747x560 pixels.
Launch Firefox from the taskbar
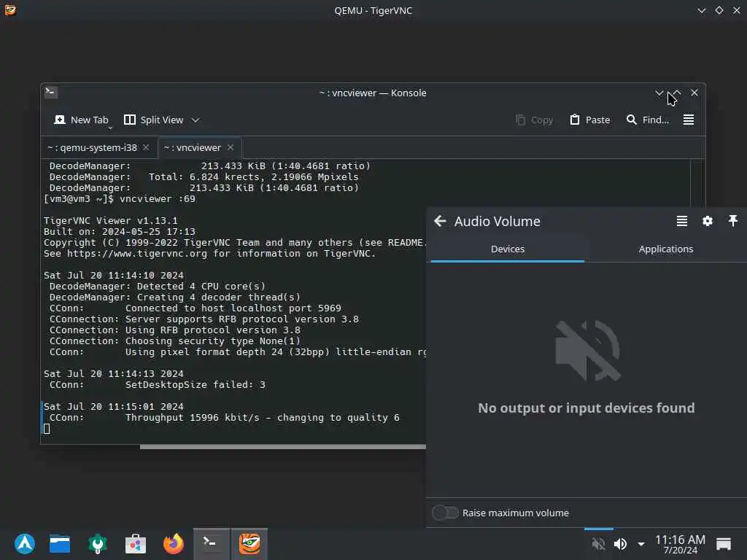174,543
